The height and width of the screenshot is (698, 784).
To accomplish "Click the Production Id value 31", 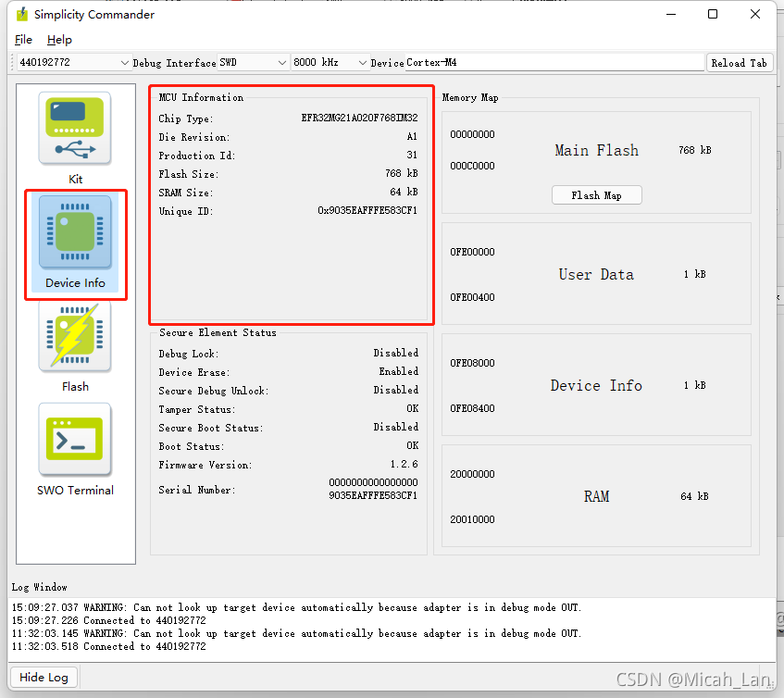I will coord(412,155).
